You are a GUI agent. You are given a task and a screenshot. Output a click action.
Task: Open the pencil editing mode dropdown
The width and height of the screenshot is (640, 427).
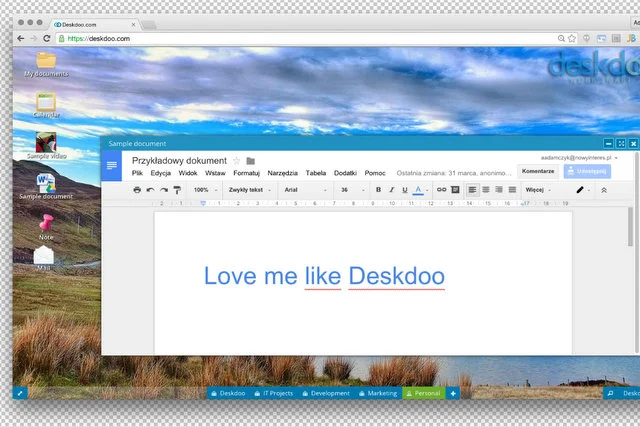[x=583, y=190]
